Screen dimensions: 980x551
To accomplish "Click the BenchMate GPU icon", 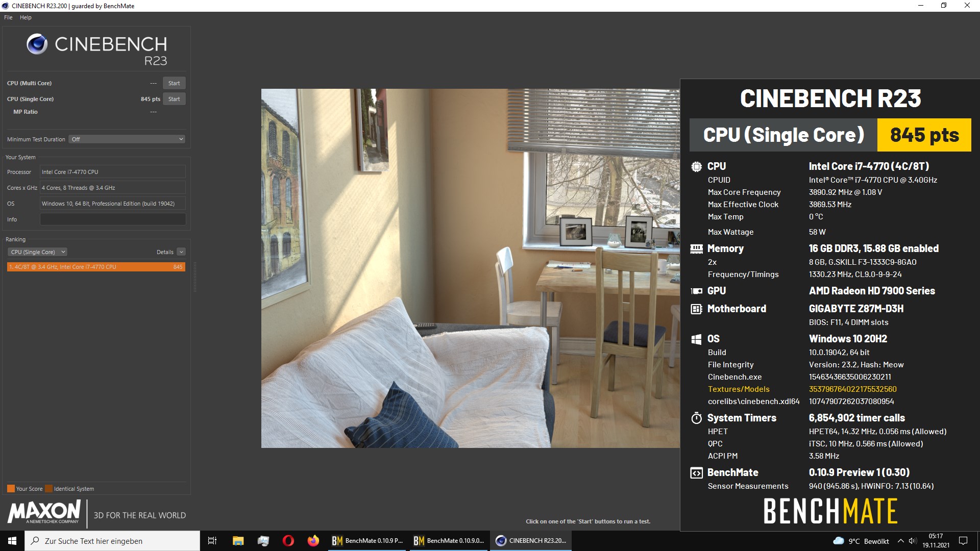I will pyautogui.click(x=696, y=291).
